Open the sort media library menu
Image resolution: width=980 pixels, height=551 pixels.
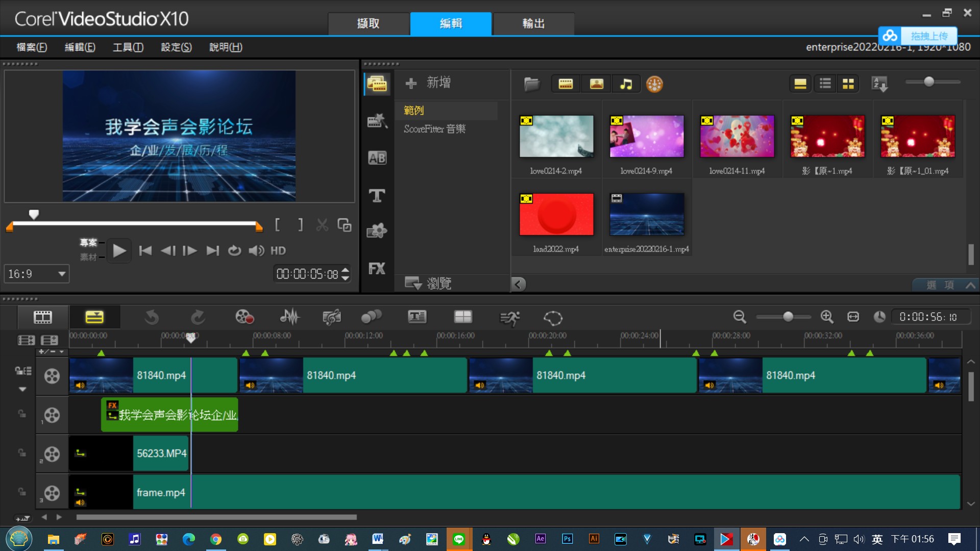(x=880, y=84)
